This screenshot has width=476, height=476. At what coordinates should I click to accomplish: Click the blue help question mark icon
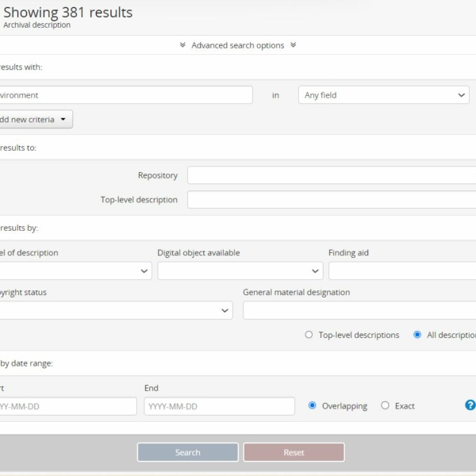click(470, 405)
